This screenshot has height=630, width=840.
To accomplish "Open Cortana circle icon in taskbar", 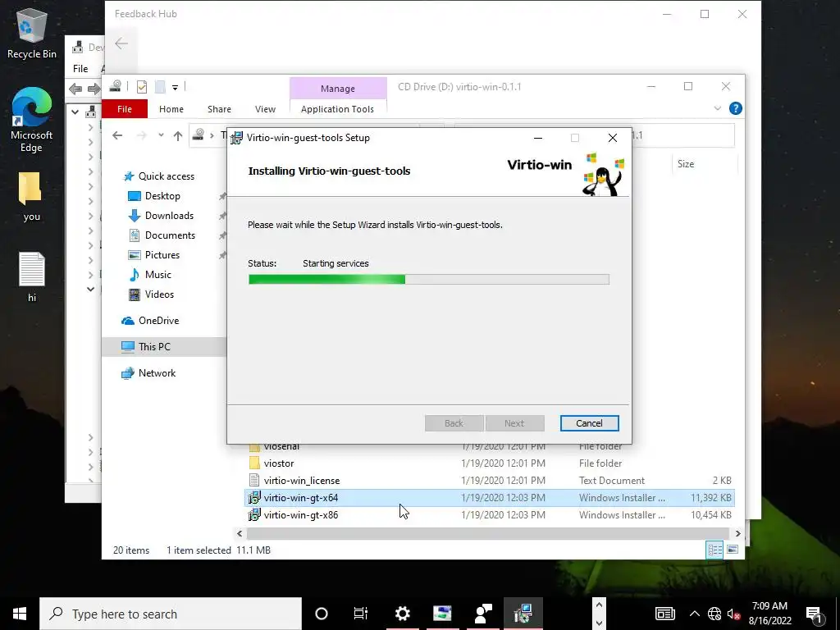I will pos(322,614).
